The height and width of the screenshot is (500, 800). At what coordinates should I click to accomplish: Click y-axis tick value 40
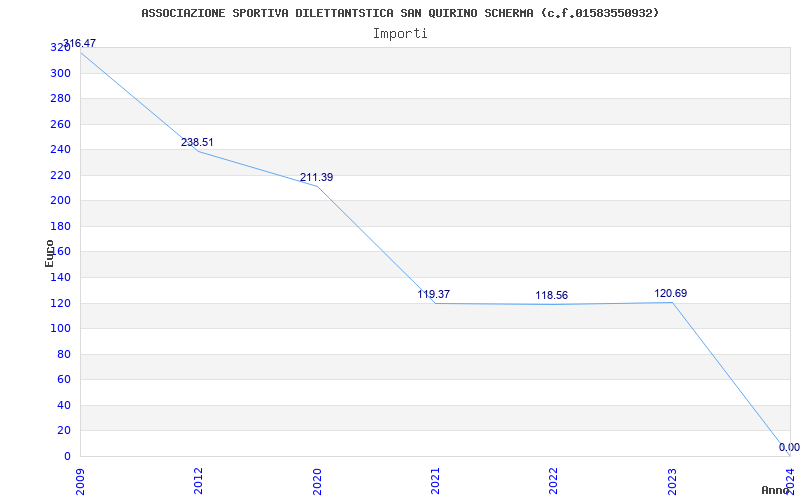pos(64,405)
